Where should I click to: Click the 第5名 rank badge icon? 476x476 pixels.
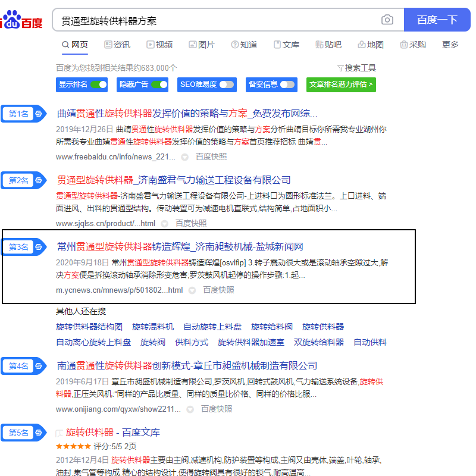pos(24,433)
